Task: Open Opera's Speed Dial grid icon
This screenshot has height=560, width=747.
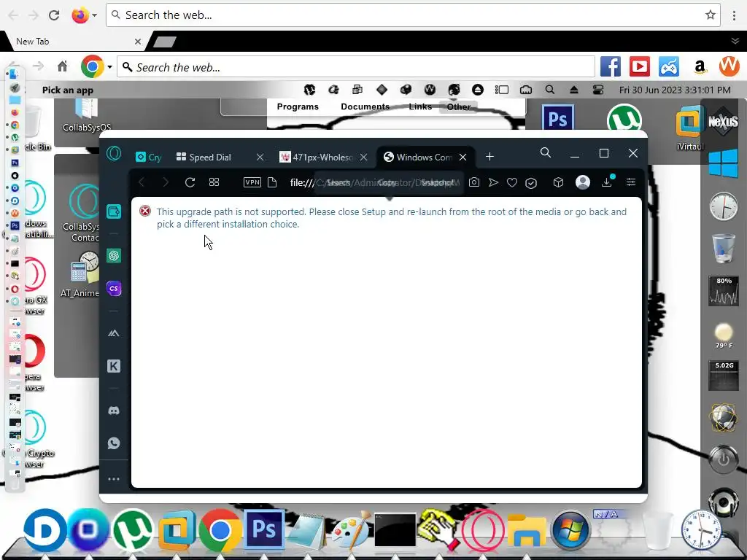Action: (x=214, y=182)
